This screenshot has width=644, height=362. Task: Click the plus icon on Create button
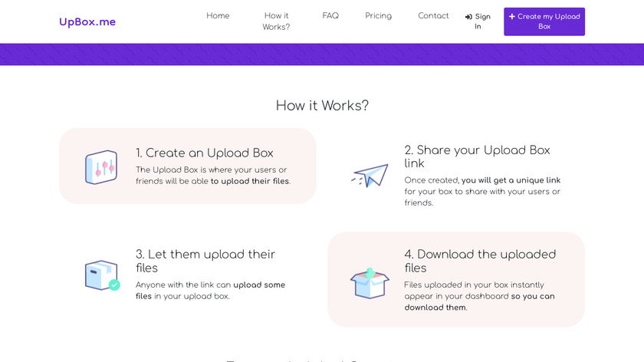512,16
